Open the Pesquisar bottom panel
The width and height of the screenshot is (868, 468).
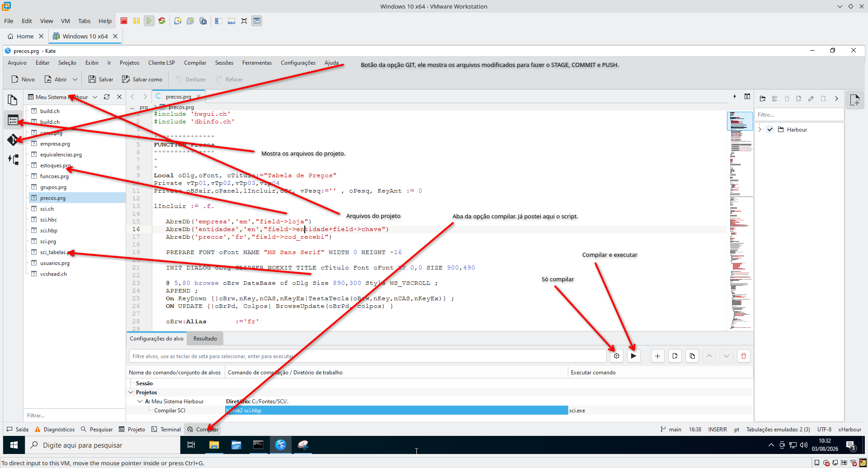(x=97, y=429)
